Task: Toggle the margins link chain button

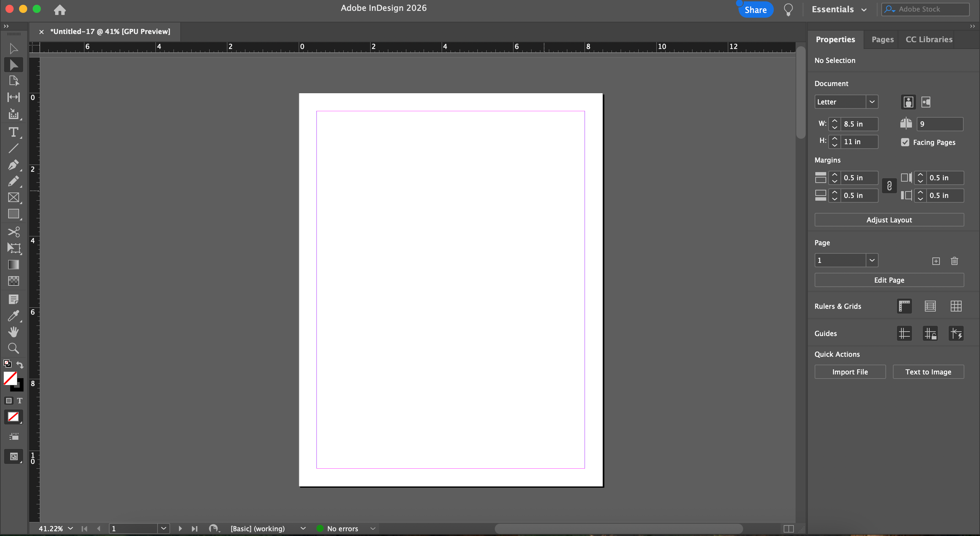Action: [x=889, y=186]
